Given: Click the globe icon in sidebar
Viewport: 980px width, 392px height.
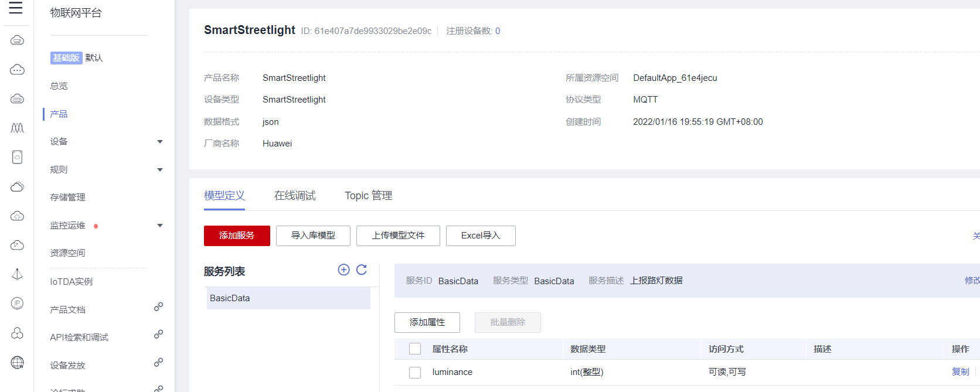Looking at the screenshot, I should coord(18,362).
